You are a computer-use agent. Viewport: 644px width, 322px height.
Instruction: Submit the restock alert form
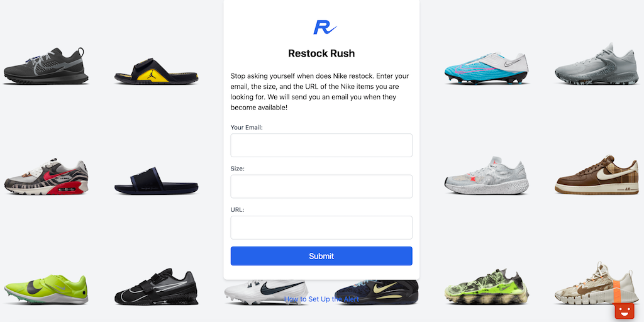coord(321,256)
